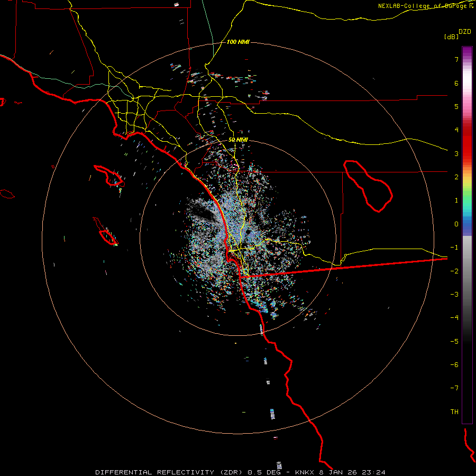Click the 5 value on the scale
The height and width of the screenshot is (476, 476).
(x=456, y=106)
